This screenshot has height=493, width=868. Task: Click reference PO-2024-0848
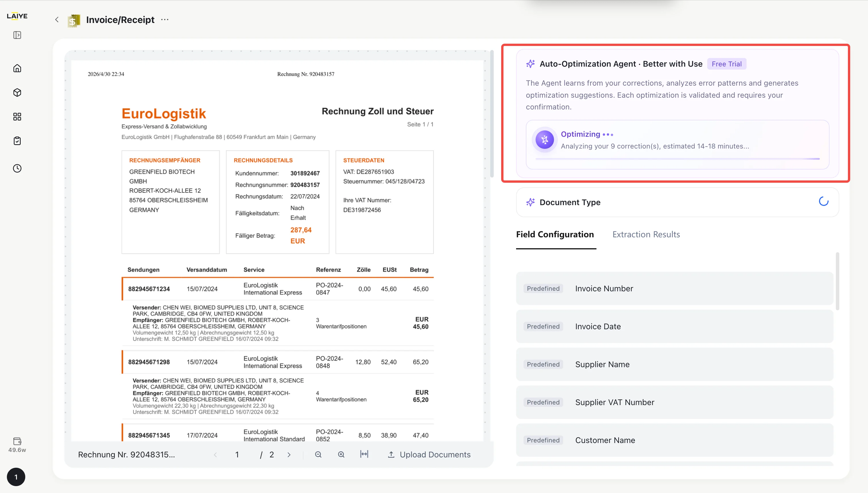(x=330, y=362)
